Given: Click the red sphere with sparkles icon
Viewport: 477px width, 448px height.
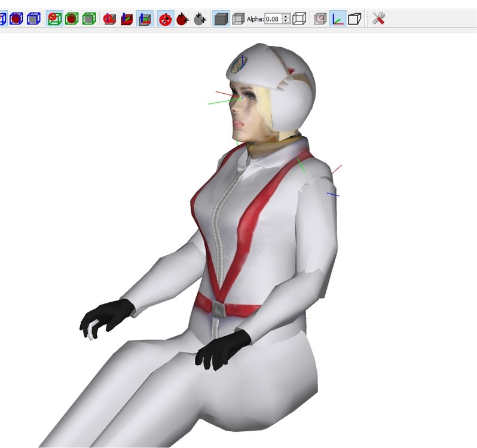Looking at the screenshot, I should 182,19.
